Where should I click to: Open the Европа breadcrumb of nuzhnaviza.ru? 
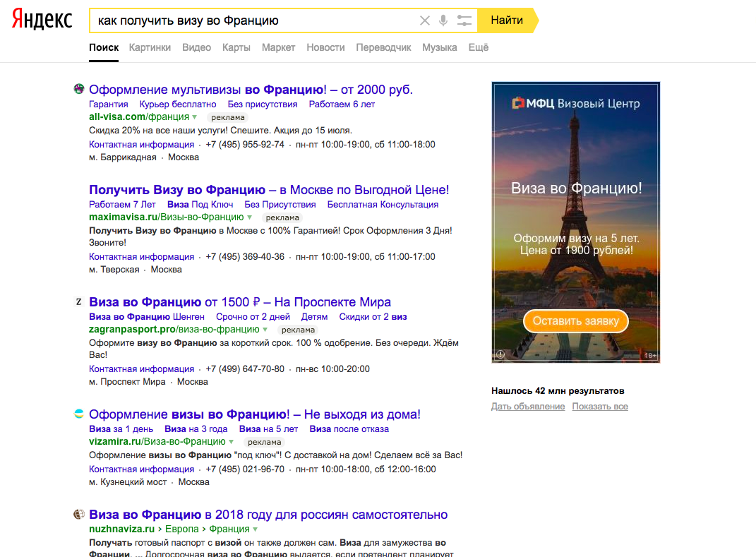pyautogui.click(x=182, y=529)
